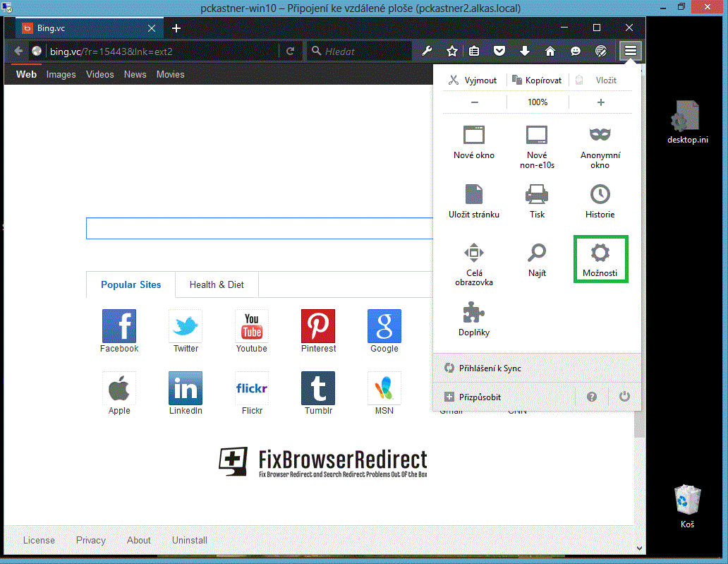This screenshot has width=728, height=564.
Task: Click Přizpůsobit customize button
Action: tap(473, 397)
